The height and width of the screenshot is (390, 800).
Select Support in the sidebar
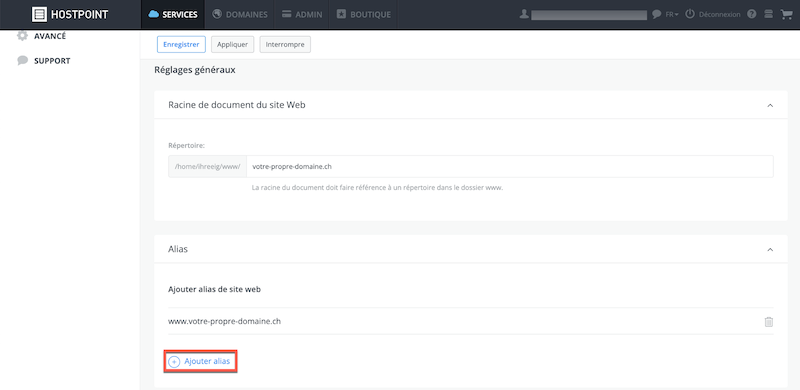click(52, 61)
